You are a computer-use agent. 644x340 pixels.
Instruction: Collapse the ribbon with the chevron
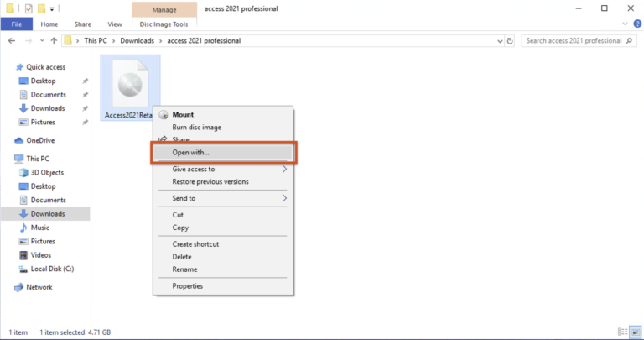coord(625,24)
